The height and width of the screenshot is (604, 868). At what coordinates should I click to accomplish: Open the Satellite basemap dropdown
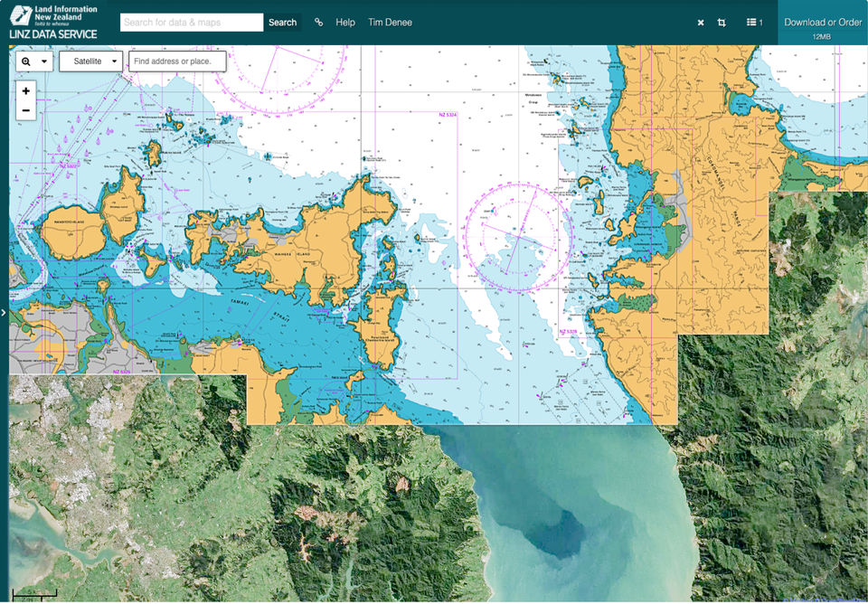[90, 61]
